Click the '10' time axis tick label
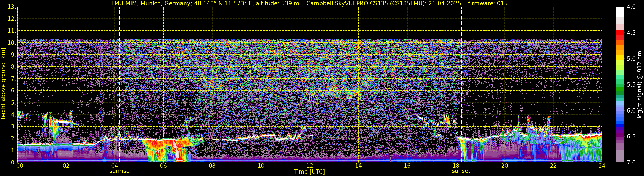 [261, 166]
